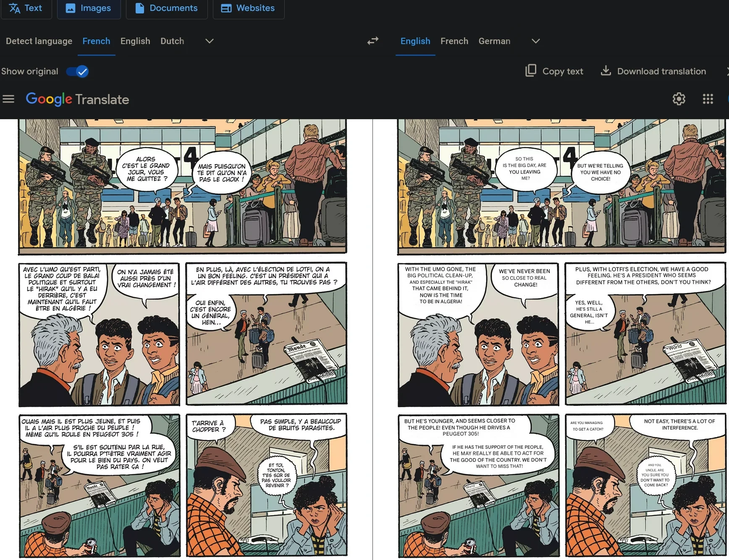Click the swap languages arrows icon

point(372,41)
